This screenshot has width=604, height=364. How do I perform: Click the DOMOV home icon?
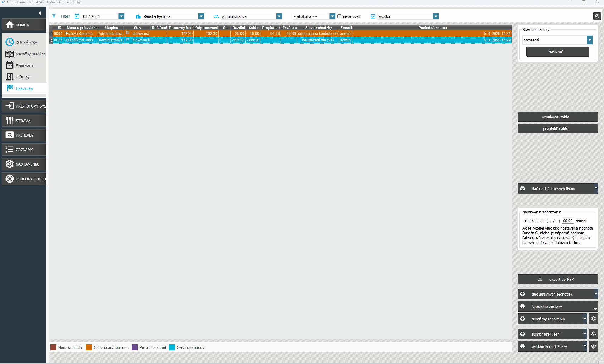point(10,25)
